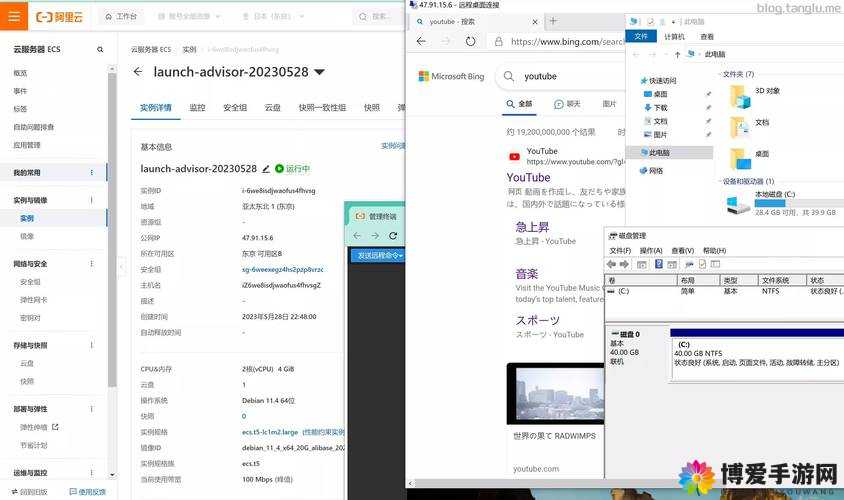Expand the 网络与安全 sidebar section options
The height and width of the screenshot is (500, 844).
(92, 264)
